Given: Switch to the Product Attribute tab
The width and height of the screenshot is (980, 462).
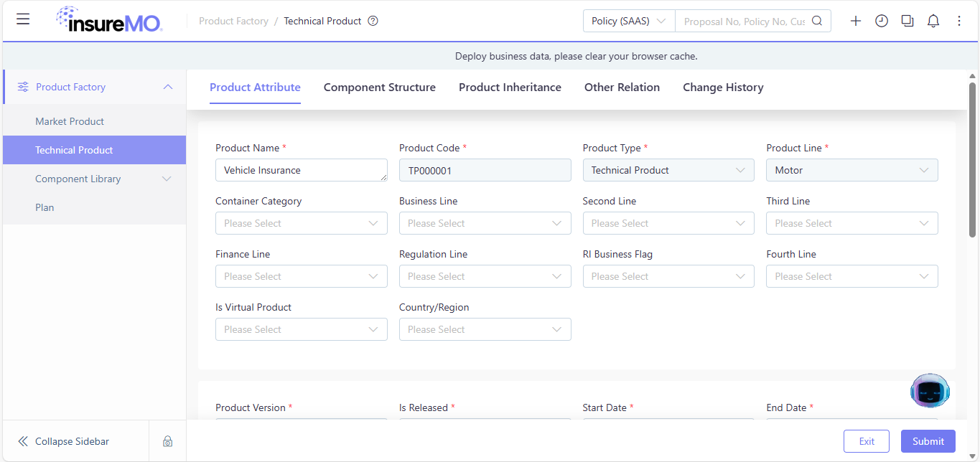Looking at the screenshot, I should (x=255, y=88).
